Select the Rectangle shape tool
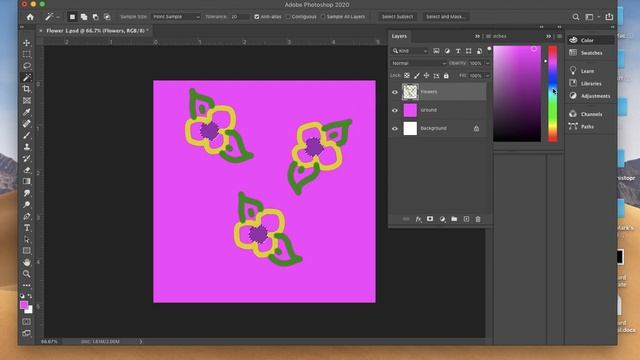This screenshot has width=640, height=360. tap(27, 251)
